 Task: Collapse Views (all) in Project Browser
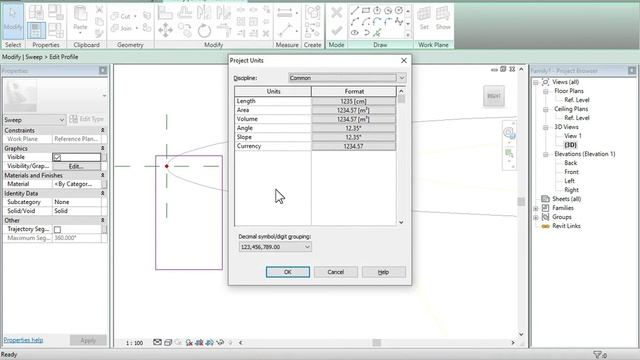point(536,82)
